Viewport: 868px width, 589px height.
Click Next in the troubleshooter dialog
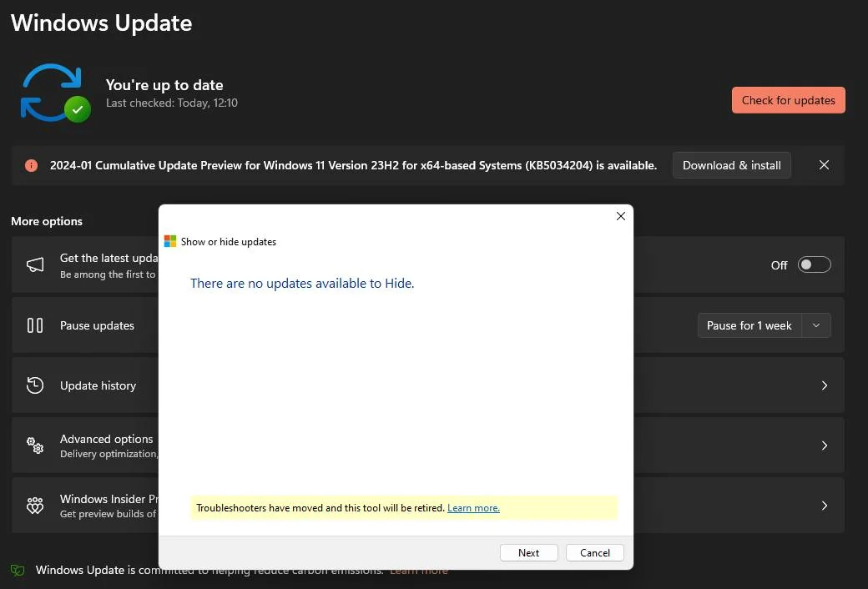tap(528, 552)
